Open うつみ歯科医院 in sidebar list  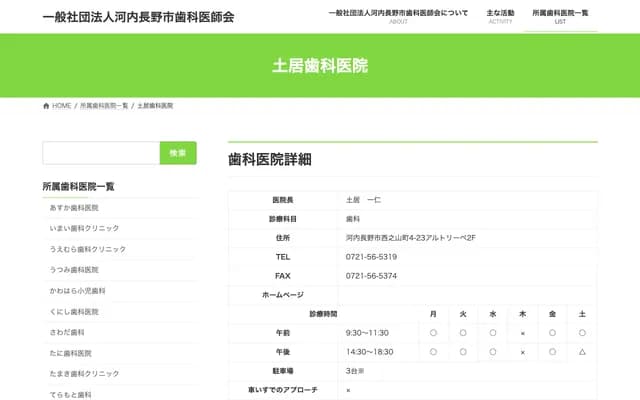click(x=74, y=270)
